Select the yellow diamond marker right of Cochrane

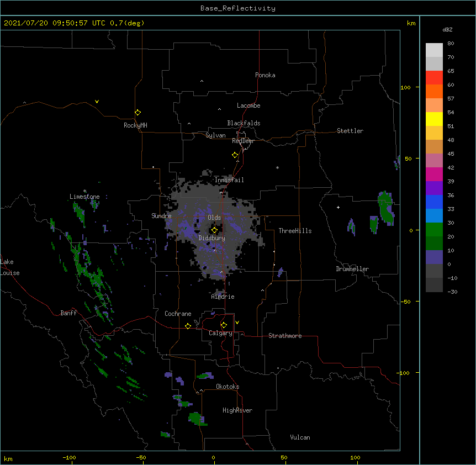188,326
